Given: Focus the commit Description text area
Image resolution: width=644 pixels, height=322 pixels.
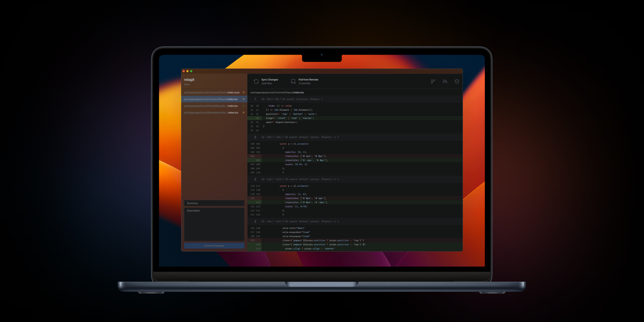Looking at the screenshot, I should [214, 224].
